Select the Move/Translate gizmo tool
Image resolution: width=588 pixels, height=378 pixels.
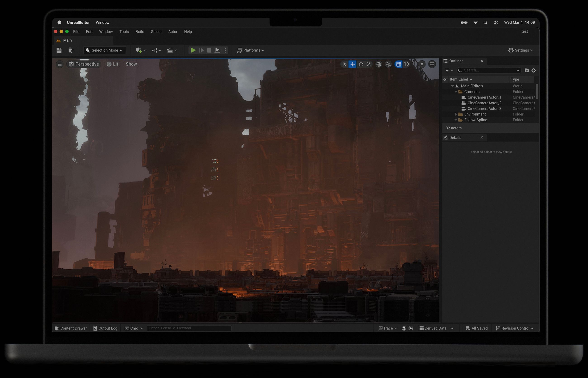tap(352, 64)
